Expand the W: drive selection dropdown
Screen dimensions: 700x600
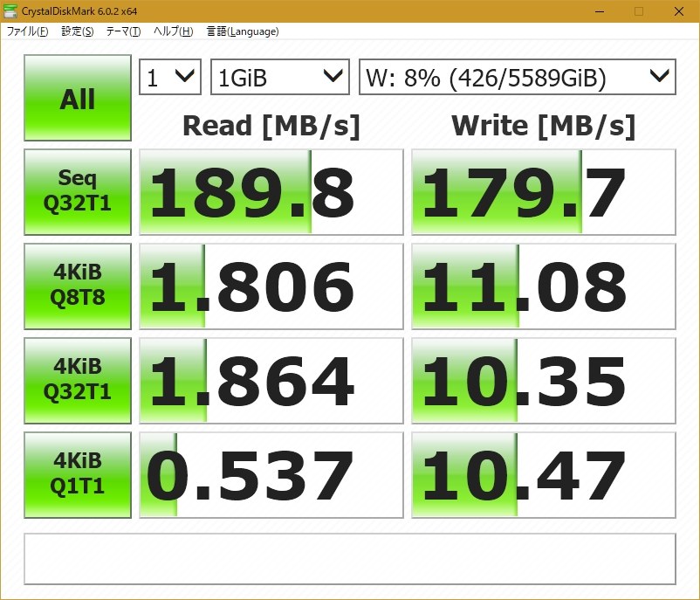[518, 77]
